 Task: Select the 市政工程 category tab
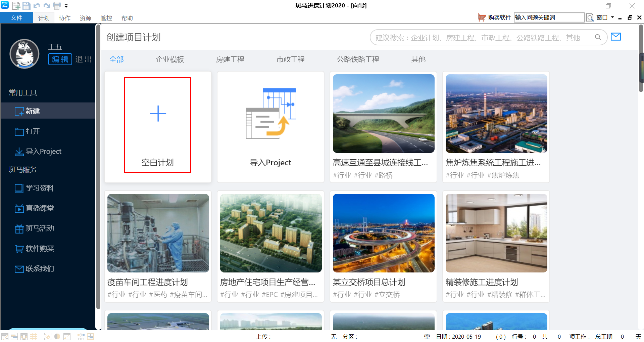pos(291,59)
